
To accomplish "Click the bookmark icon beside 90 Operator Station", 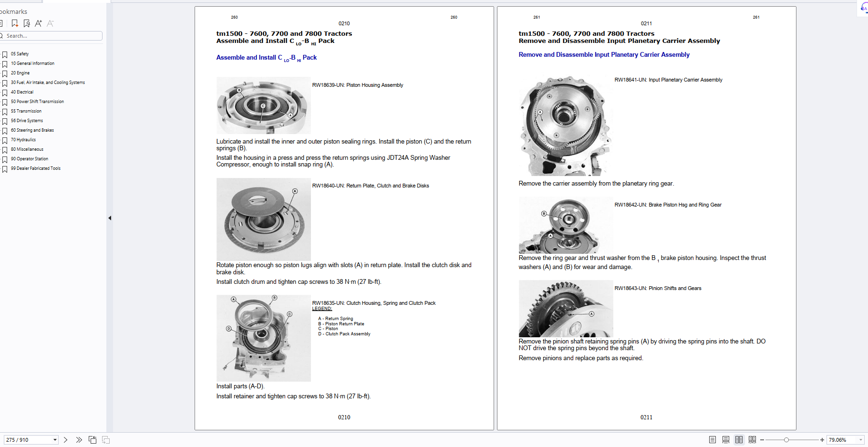I will coord(5,160).
